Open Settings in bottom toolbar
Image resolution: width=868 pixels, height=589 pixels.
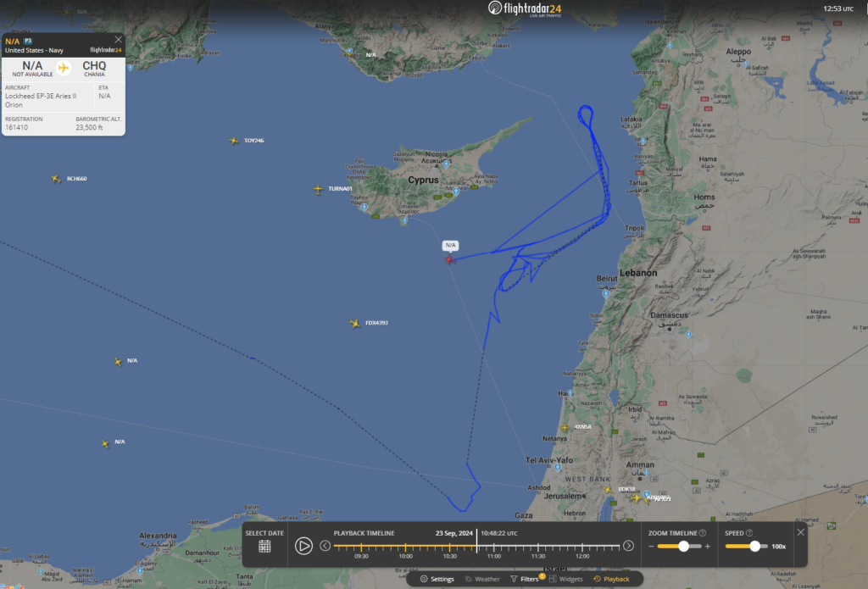pos(437,579)
